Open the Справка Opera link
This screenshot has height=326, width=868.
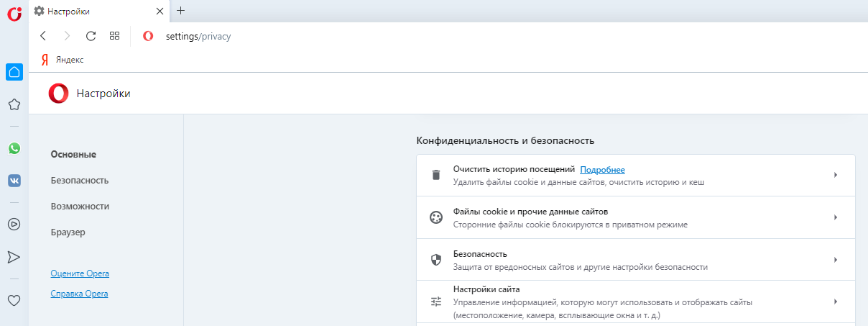point(80,294)
